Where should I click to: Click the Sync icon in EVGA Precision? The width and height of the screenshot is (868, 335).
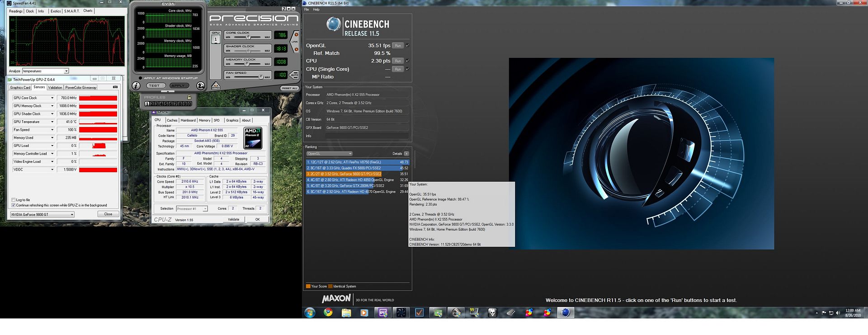216,85
